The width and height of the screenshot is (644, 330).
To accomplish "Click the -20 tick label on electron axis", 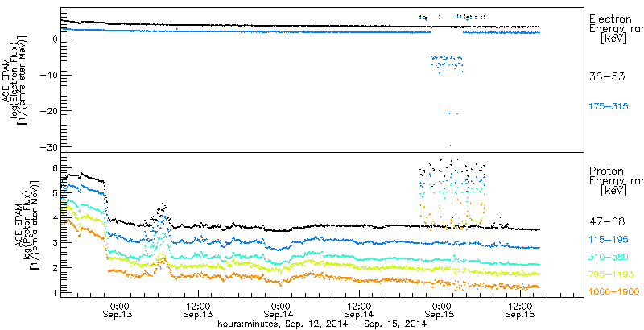I will point(48,111).
